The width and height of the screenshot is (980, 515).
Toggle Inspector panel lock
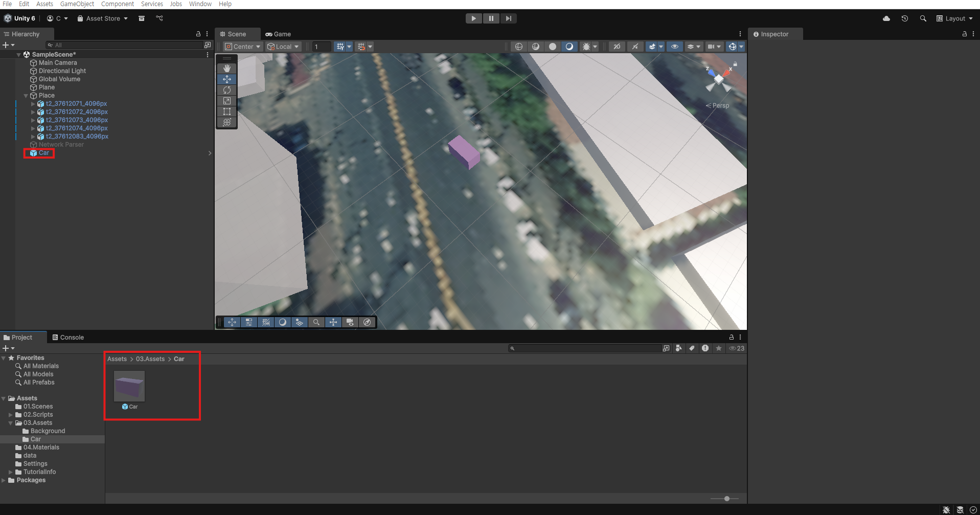(x=965, y=34)
